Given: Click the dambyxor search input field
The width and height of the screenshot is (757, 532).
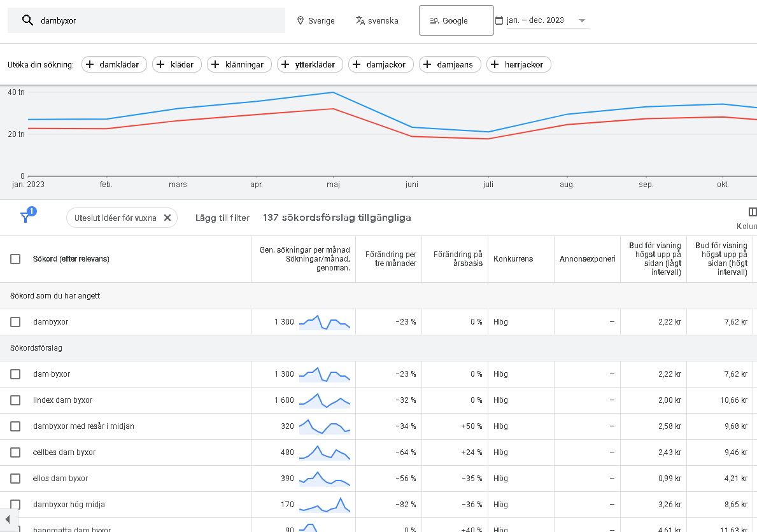Looking at the screenshot, I should click(146, 20).
